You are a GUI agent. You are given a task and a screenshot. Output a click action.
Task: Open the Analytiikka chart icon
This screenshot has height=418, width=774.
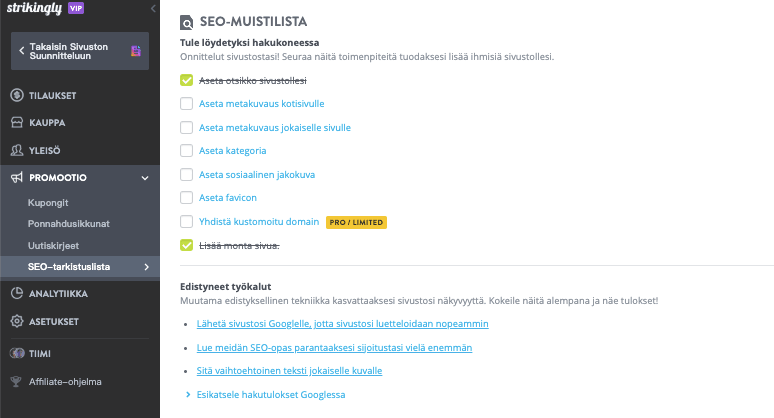pyautogui.click(x=16, y=293)
